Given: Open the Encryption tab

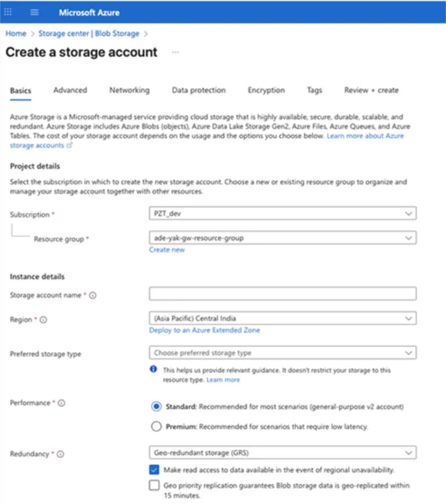Looking at the screenshot, I should pos(266,90).
